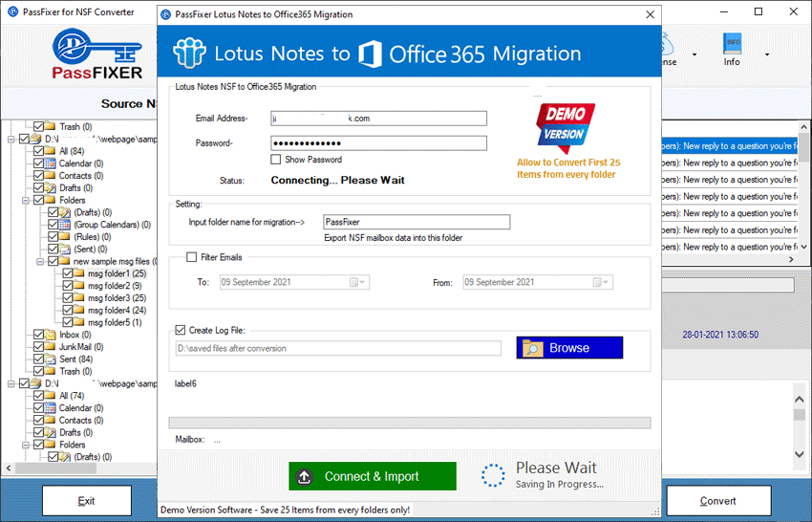Toggle the Show Password checkbox
The image size is (812, 522).
276,159
